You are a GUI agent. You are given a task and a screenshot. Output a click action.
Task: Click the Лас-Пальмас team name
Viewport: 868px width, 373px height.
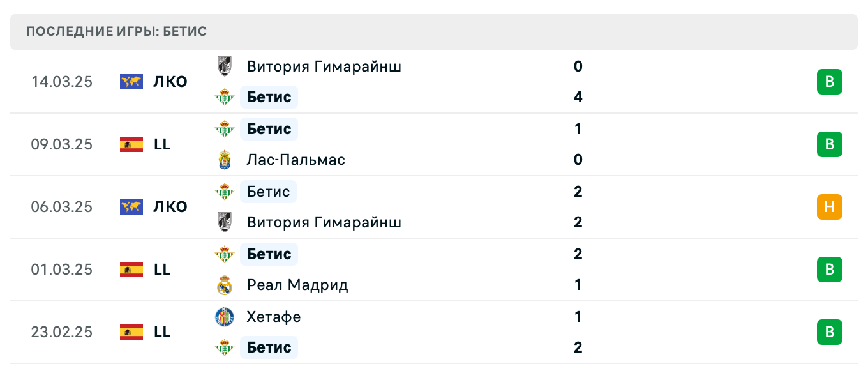coord(296,160)
